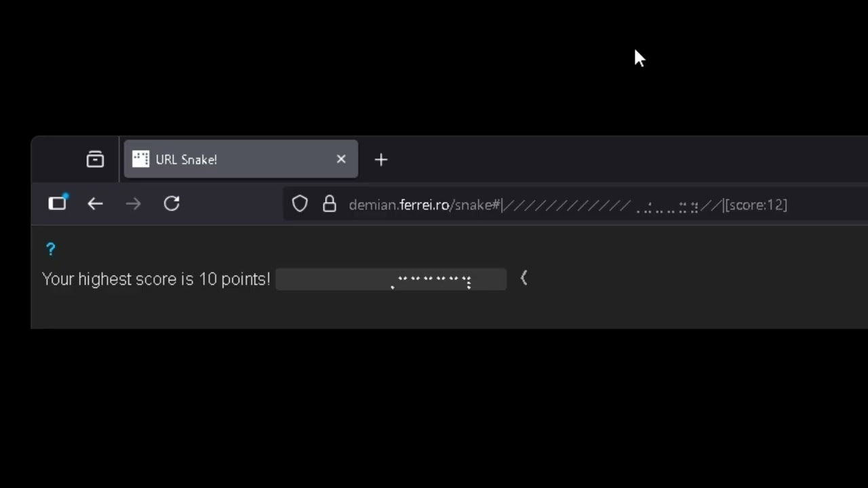Click the highest score message text
The height and width of the screenshot is (488, 868).
coord(156,279)
